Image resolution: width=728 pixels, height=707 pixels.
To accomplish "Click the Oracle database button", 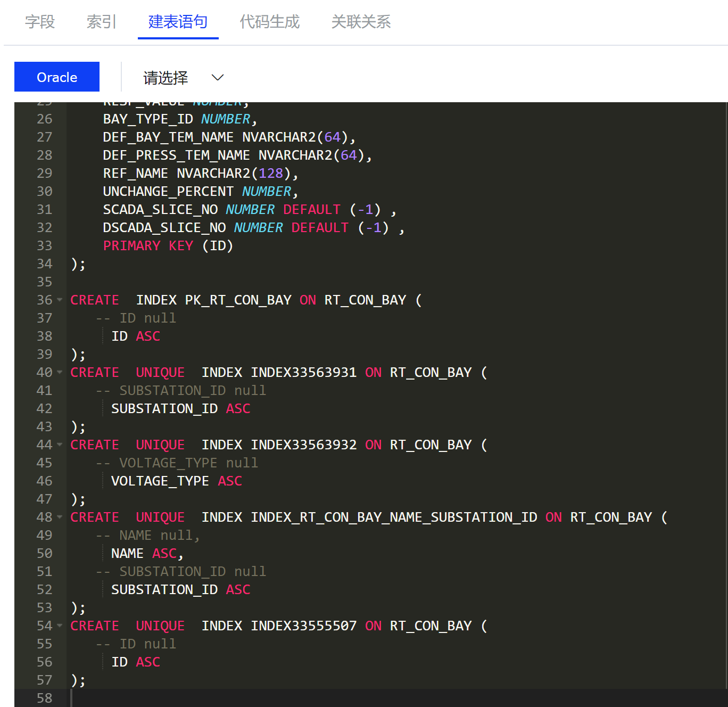I will pos(57,77).
